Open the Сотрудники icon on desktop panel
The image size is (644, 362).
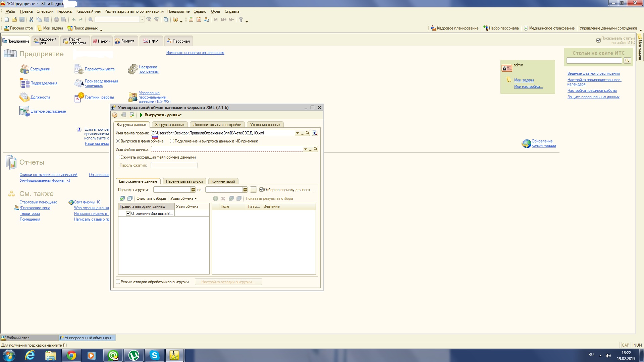[24, 69]
